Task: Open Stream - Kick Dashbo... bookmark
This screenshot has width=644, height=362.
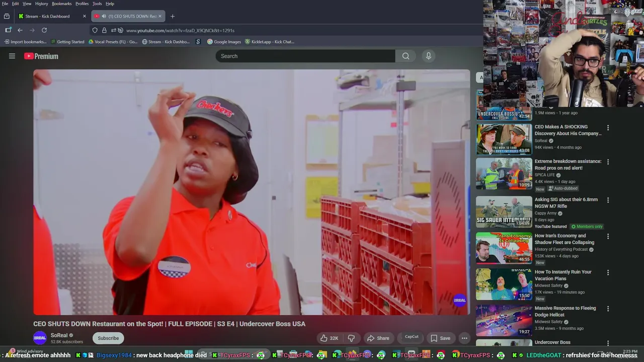Action: (166, 42)
